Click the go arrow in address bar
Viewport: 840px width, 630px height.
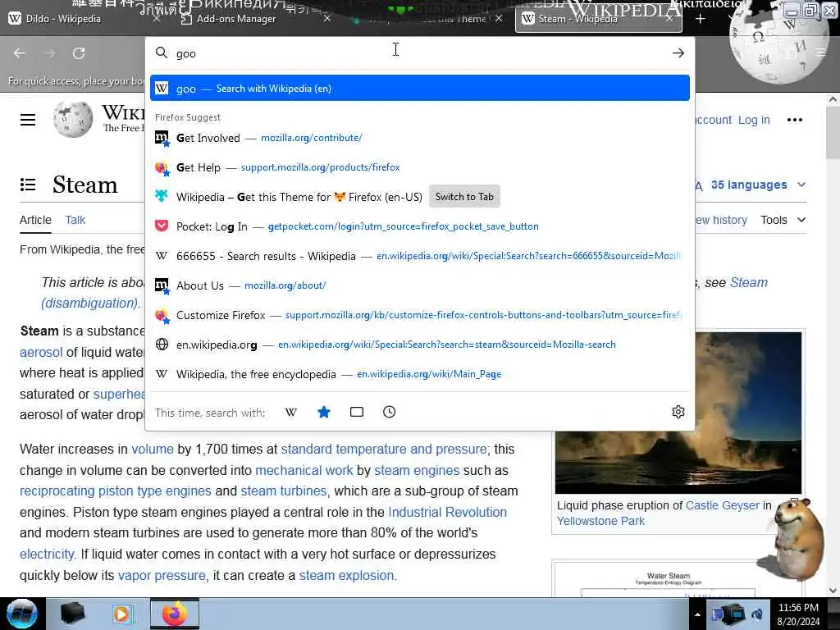click(678, 53)
